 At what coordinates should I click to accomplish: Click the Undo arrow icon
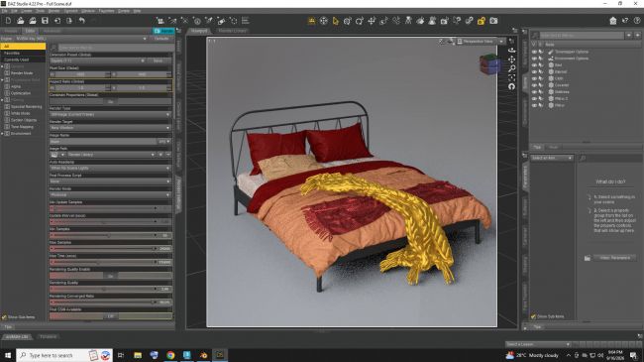[81, 21]
